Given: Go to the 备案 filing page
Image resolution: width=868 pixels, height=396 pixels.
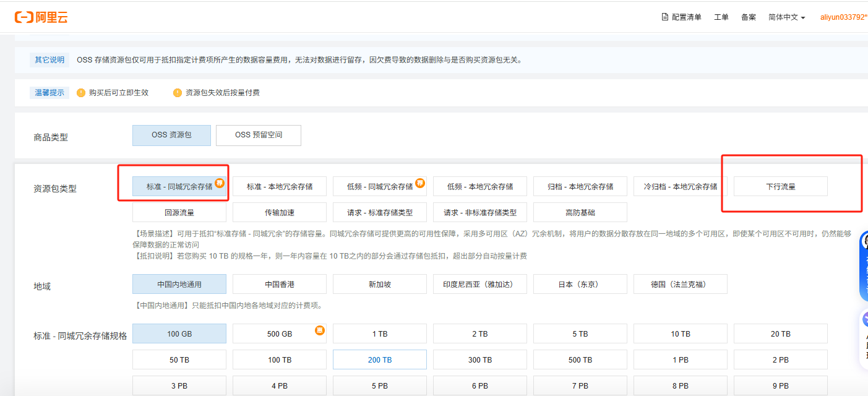Looking at the screenshot, I should click(x=749, y=17).
